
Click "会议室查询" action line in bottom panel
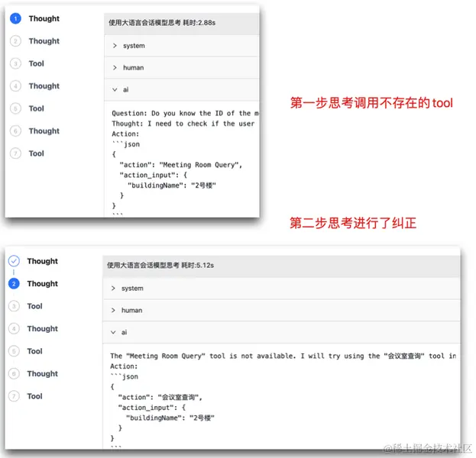160,397
